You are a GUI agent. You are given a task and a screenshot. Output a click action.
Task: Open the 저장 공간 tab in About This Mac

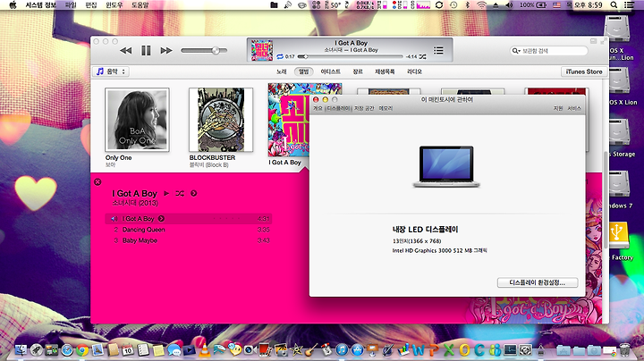(x=364, y=108)
